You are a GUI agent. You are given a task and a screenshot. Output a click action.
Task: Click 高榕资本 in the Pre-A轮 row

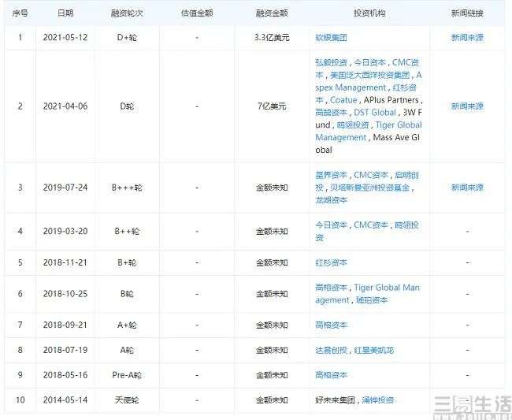tap(331, 375)
